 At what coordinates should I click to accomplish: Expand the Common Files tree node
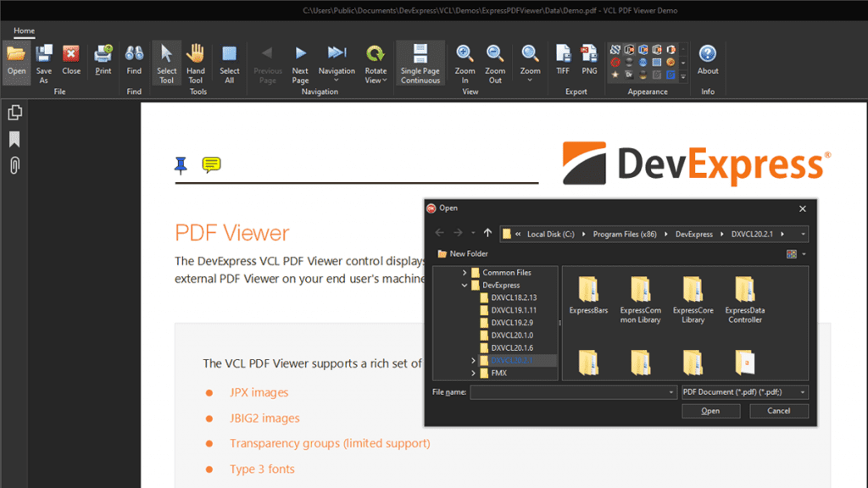click(x=465, y=272)
